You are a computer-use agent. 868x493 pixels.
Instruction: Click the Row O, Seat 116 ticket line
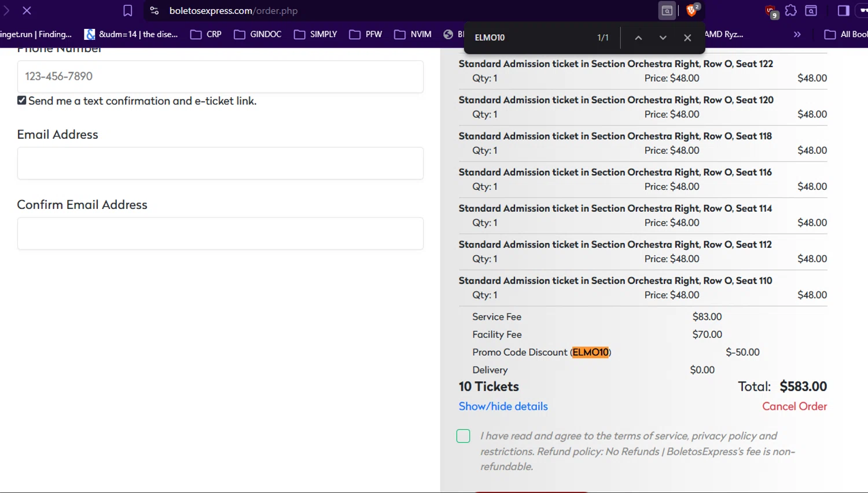click(615, 172)
